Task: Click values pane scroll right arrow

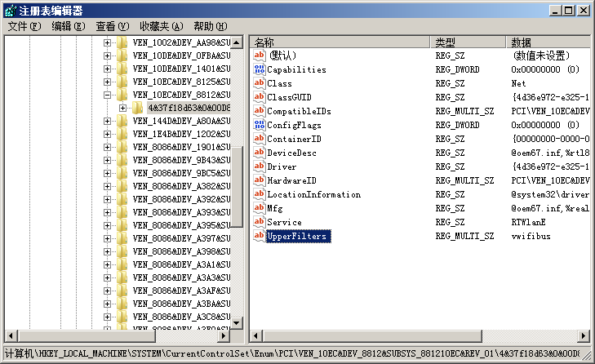Action: (584, 335)
